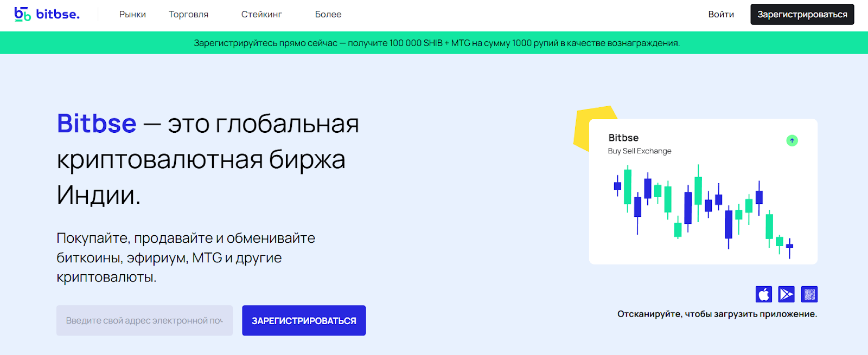Click the green up-arrow icon in chart card
Screen dimensions: 868x355
point(792,141)
